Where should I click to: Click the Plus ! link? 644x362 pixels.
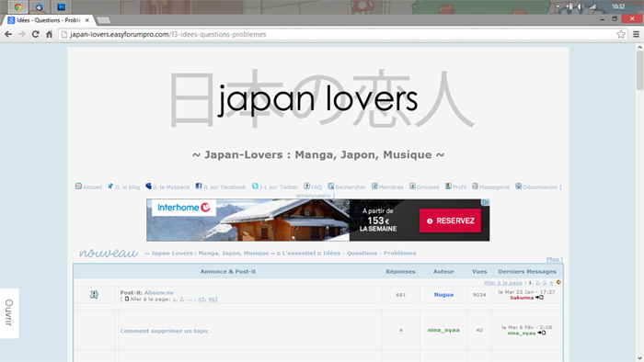coord(555,259)
